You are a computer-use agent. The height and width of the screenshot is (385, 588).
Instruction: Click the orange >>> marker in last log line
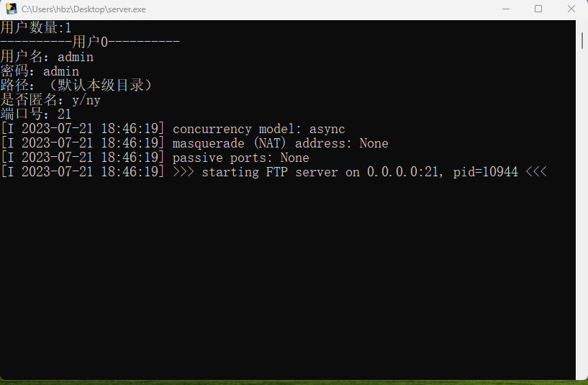click(x=184, y=172)
